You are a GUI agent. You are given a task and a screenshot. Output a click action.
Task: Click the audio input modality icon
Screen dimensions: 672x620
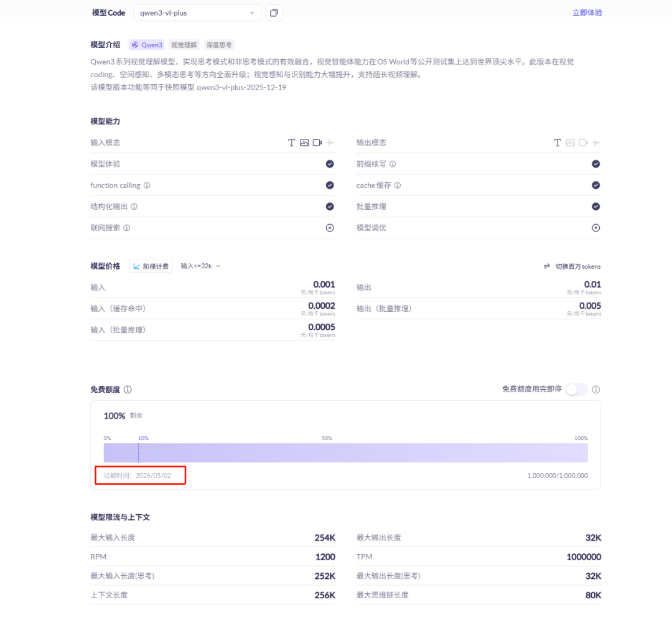tap(330, 143)
